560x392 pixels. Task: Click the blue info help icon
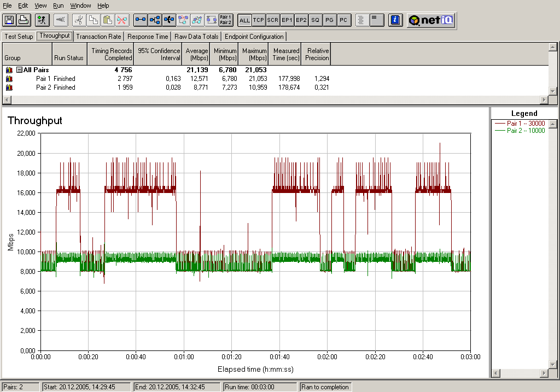[x=395, y=20]
